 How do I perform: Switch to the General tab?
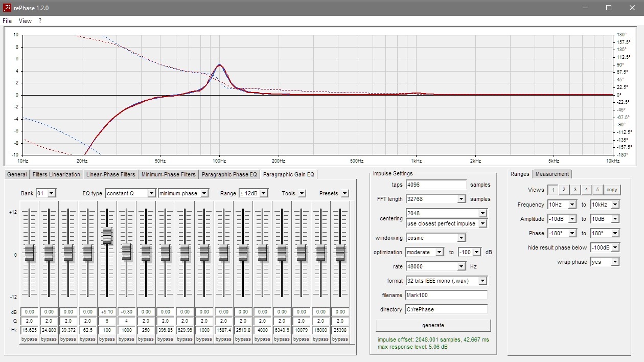click(x=17, y=174)
